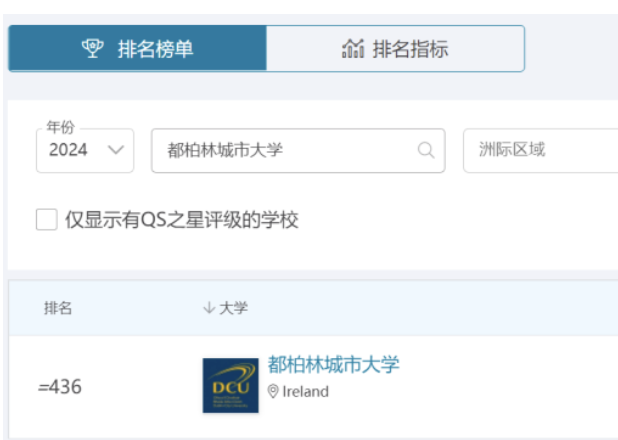Sort by the 大学 column arrow
The width and height of the screenshot is (618, 440).
pos(209,308)
